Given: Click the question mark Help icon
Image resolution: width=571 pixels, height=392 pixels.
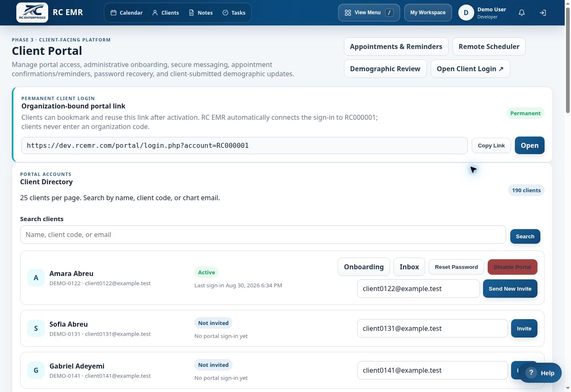Looking at the screenshot, I should (531, 373).
